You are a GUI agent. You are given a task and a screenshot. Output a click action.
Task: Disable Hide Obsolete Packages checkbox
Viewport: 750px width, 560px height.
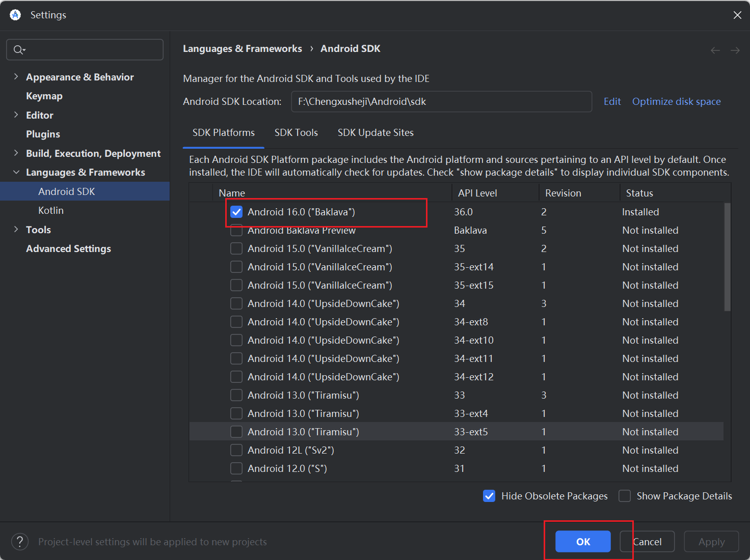coord(489,496)
